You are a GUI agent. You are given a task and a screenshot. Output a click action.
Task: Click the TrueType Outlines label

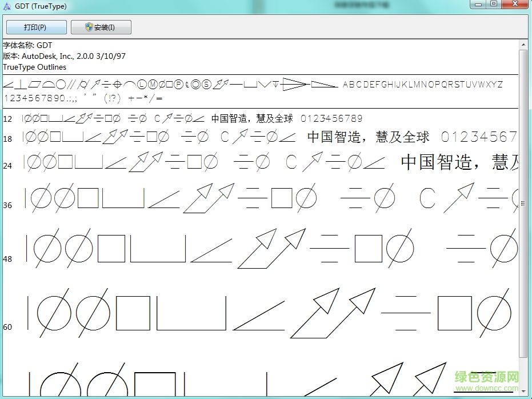point(34,67)
